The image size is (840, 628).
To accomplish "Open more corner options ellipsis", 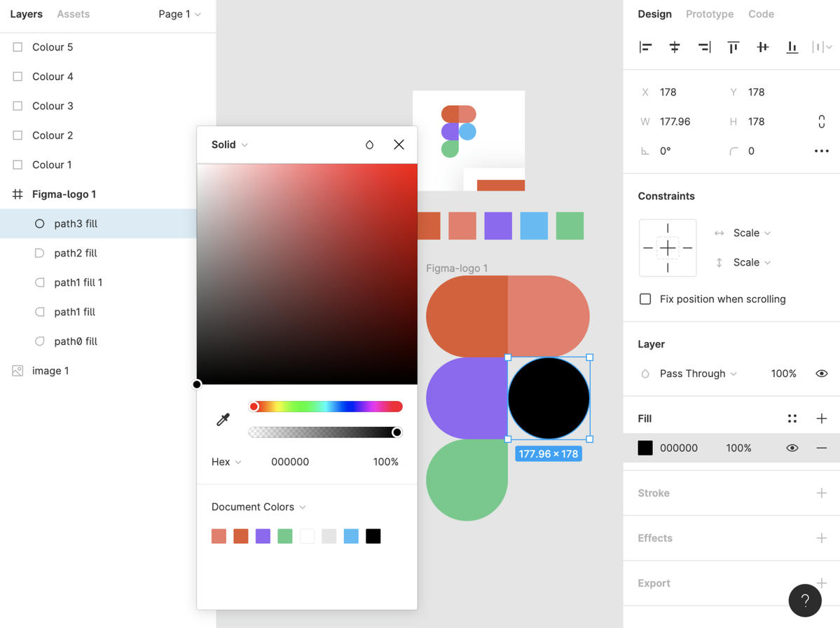I will click(821, 151).
